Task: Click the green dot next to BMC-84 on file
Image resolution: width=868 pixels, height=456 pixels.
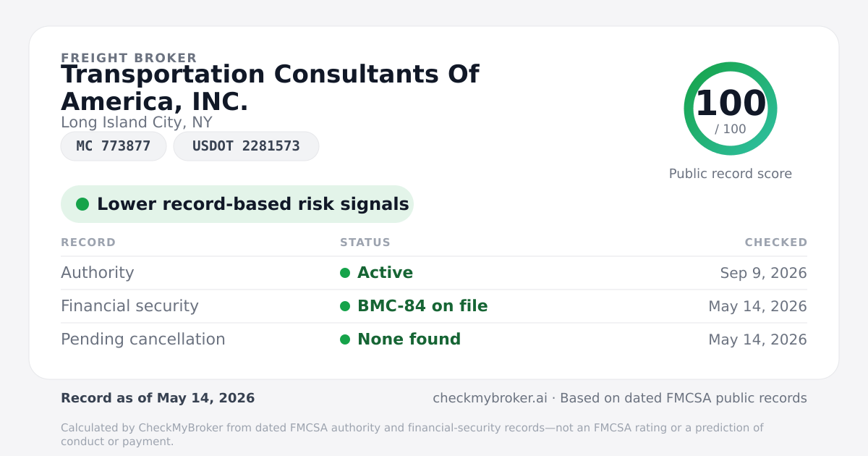Action: 345,306
